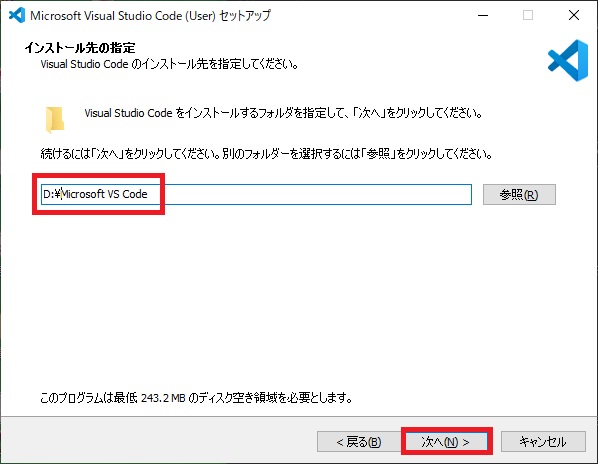Click the heading インストール先の指定

[x=80, y=48]
